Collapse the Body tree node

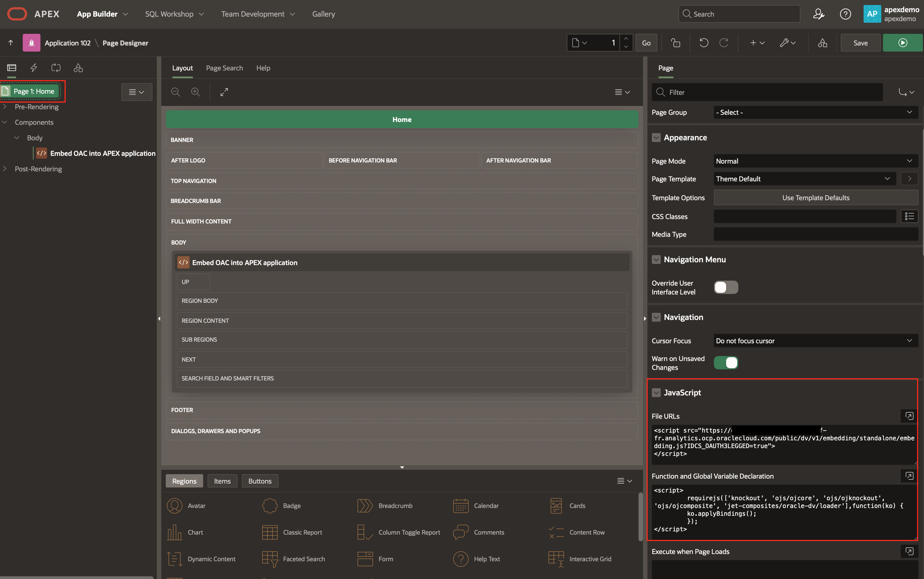click(x=17, y=138)
